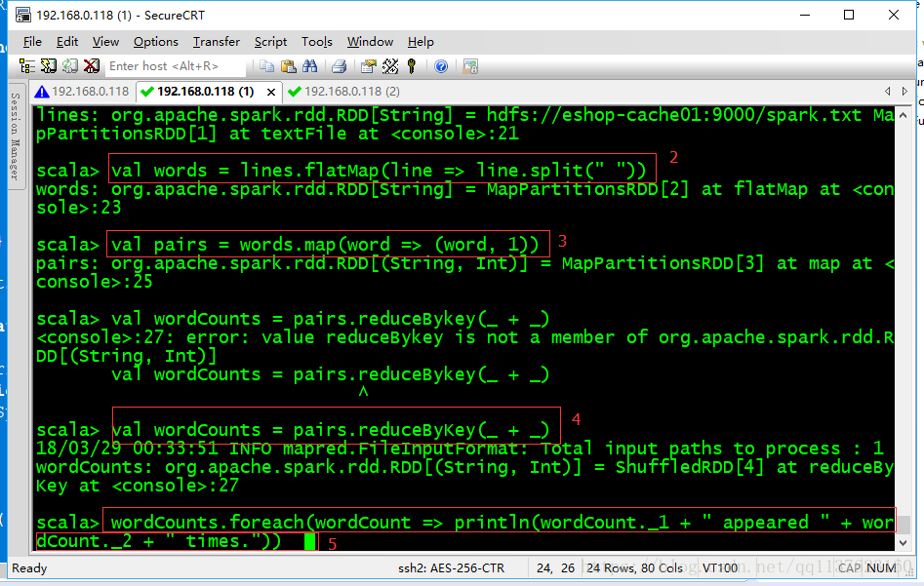Close the SecureCRT window
Image resolution: width=924 pixels, height=586 pixels.
coord(894,16)
